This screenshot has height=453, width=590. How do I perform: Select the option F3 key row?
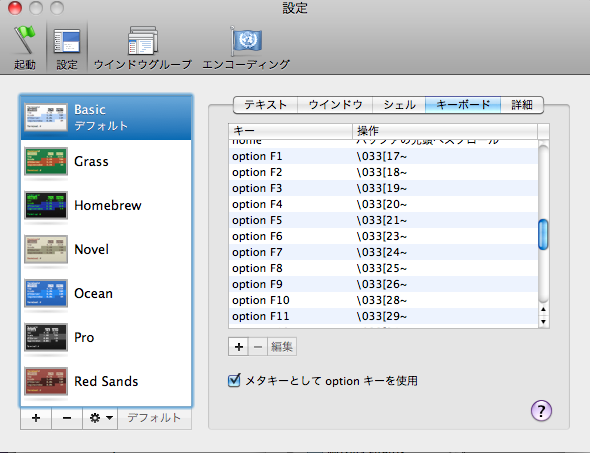383,188
